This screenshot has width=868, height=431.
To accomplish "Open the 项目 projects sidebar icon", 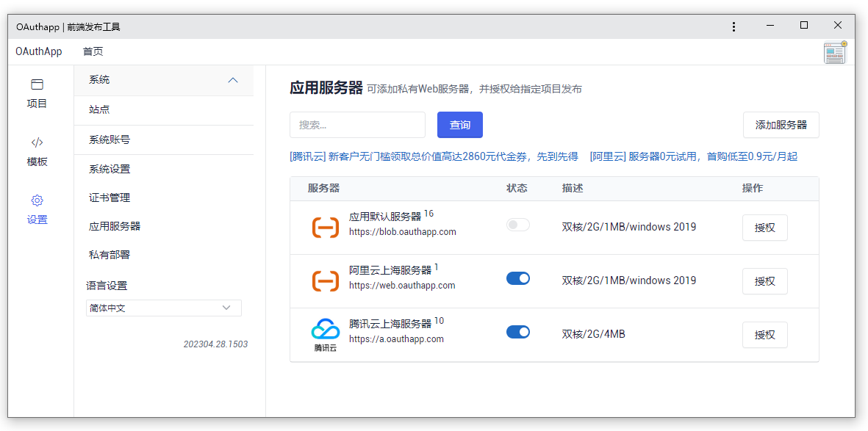I will pos(37,93).
